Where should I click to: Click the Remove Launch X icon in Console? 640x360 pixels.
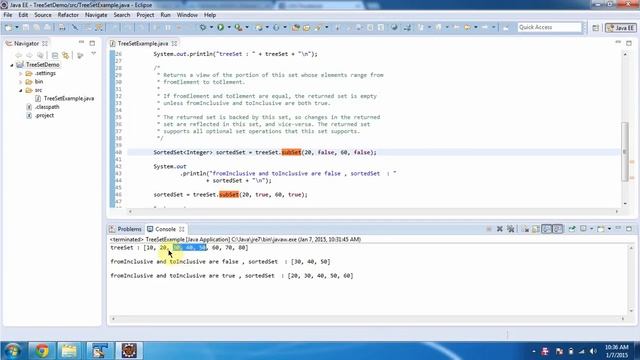[500, 229]
